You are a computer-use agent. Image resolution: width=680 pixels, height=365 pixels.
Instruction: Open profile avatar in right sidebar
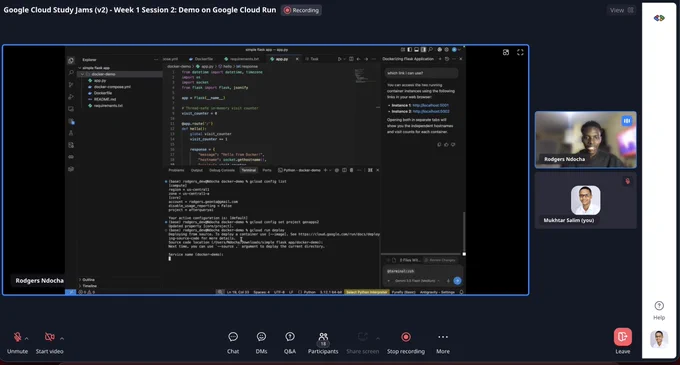click(x=659, y=339)
